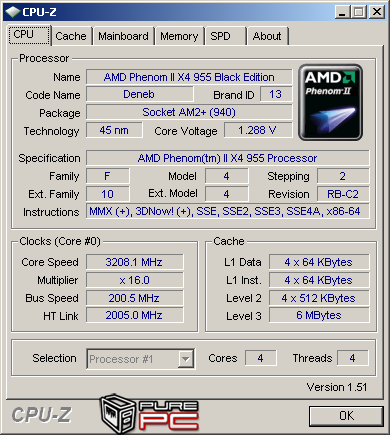Click the Core Voltage value box
390x435 pixels.
pos(258,130)
